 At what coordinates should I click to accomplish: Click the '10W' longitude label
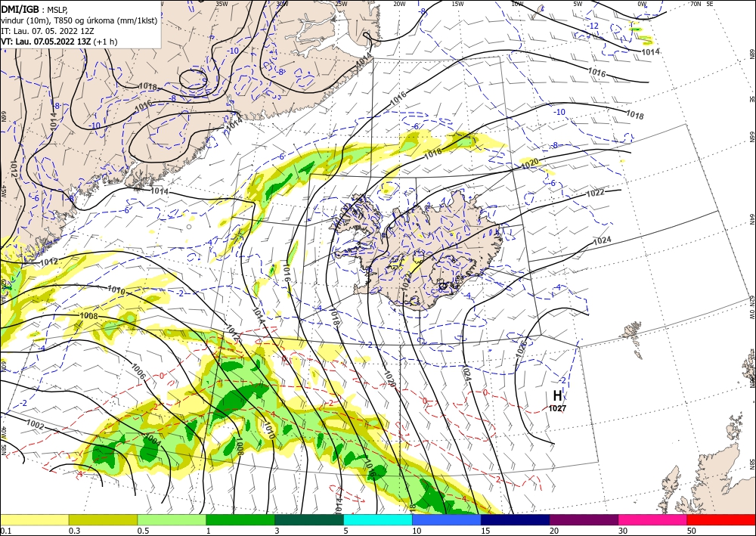tap(517, 4)
